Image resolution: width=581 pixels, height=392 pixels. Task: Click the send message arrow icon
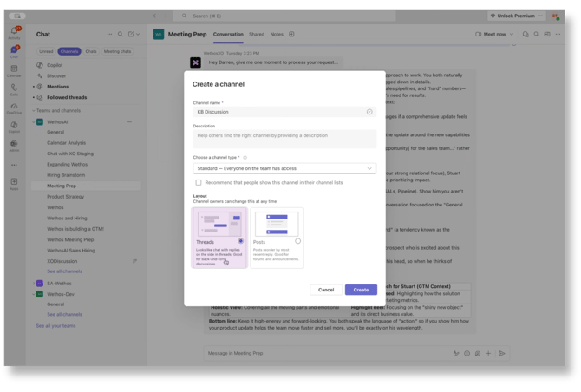point(501,353)
